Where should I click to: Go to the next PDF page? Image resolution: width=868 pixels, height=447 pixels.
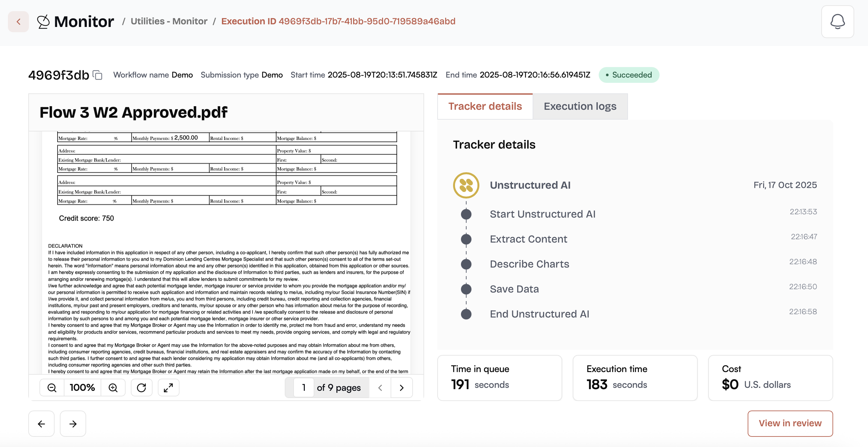point(401,388)
